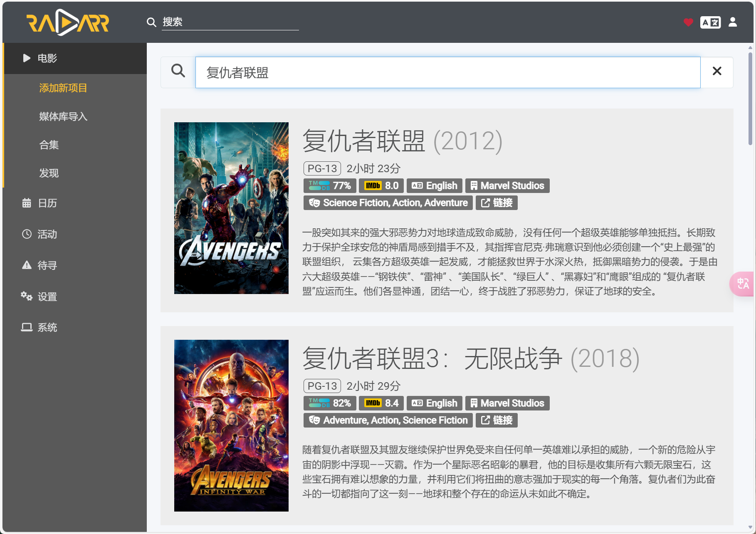
Task: Click the vertical scrollbar thumb
Action: (x=750, y=99)
